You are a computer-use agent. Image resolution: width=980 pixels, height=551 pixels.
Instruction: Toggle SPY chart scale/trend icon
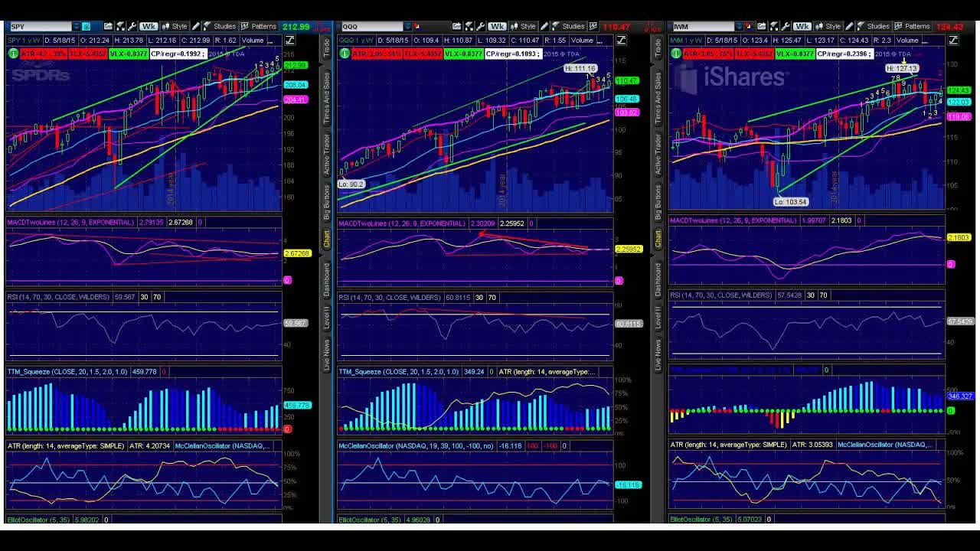click(290, 40)
